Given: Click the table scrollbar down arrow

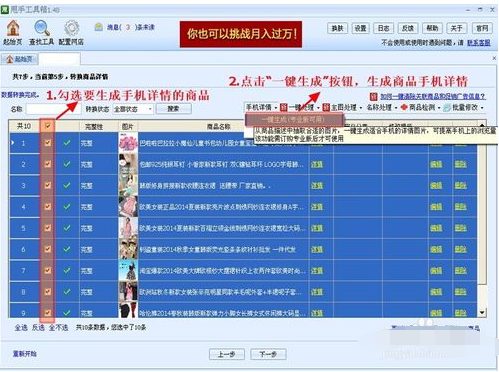Looking at the screenshot, I should [482, 312].
